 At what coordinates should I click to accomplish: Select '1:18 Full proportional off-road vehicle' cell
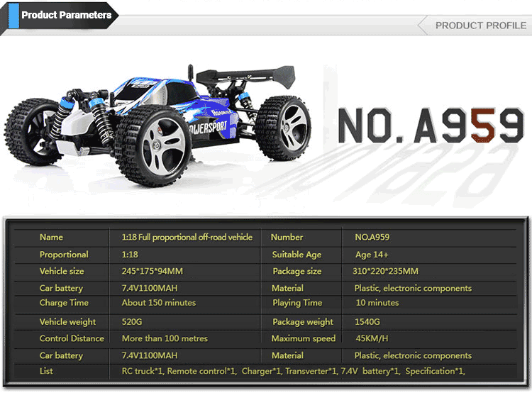pos(187,237)
